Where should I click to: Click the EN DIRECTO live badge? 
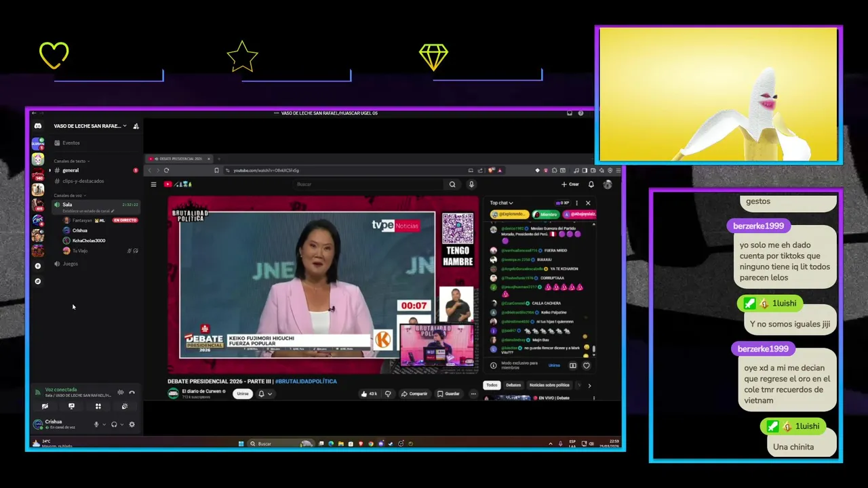coord(125,220)
